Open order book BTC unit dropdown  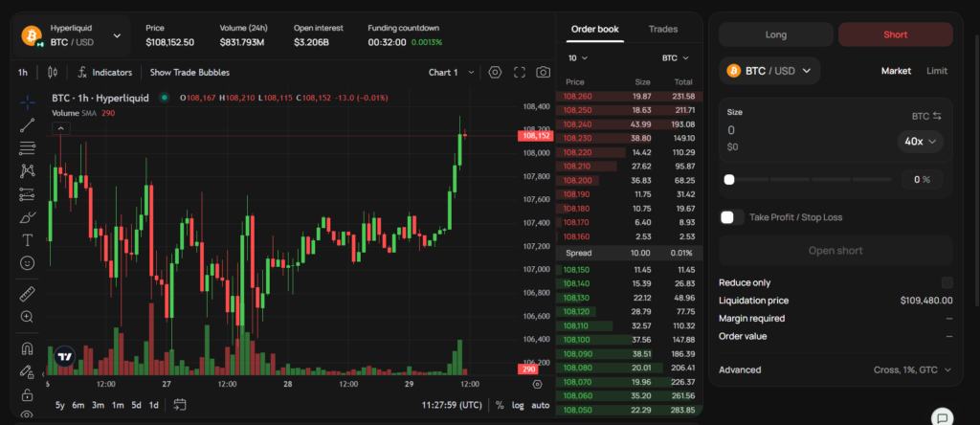point(675,58)
